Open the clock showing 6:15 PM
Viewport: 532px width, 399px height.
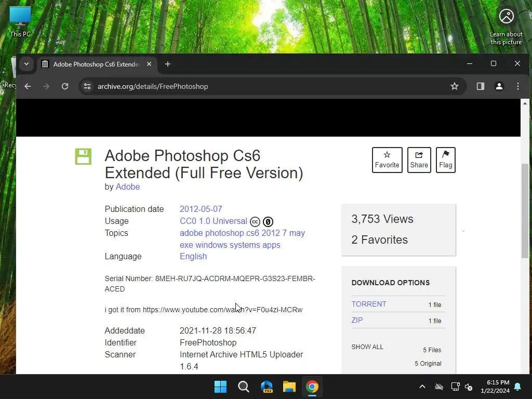pos(495,387)
